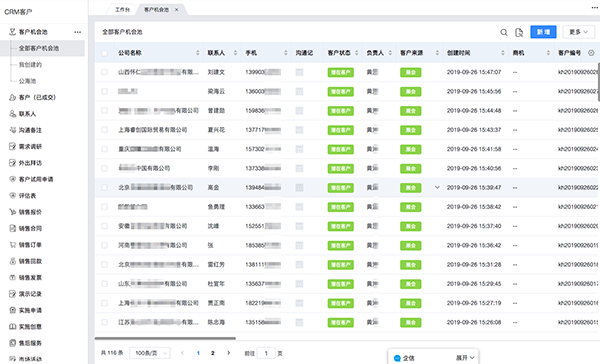Open the 需求调研 sidebar icon

(13, 147)
